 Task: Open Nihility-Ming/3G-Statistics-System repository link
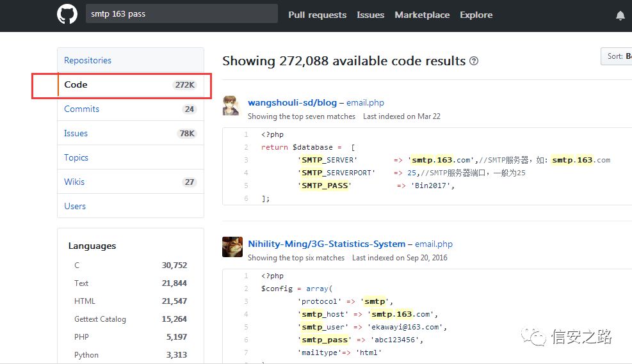(327, 244)
